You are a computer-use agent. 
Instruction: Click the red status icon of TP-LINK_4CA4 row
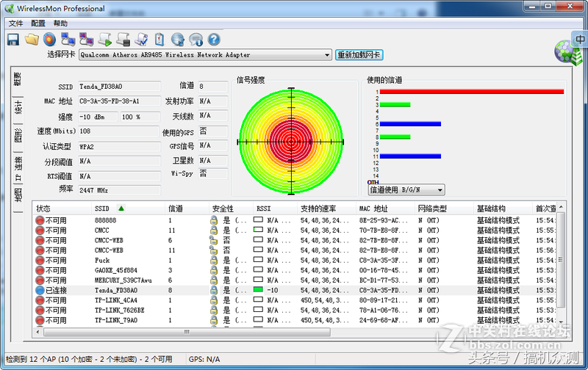click(40, 300)
